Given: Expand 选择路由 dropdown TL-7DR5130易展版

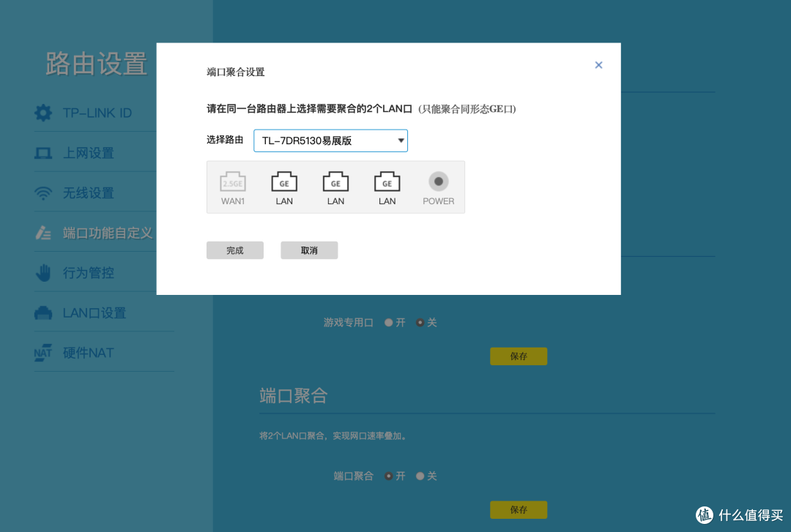Looking at the screenshot, I should pyautogui.click(x=330, y=141).
